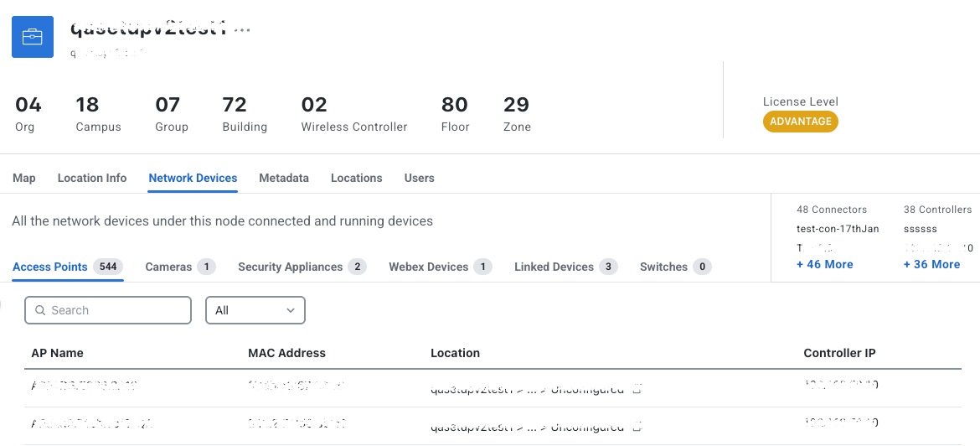Screen dimensions: 980x446
Task: Click the ADVANTAGE license badge
Action: [800, 122]
